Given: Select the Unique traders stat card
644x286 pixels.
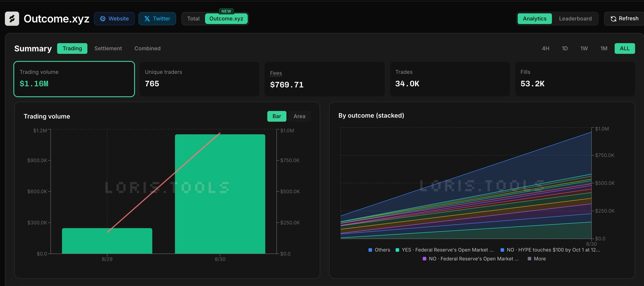Looking at the screenshot, I should 199,79.
